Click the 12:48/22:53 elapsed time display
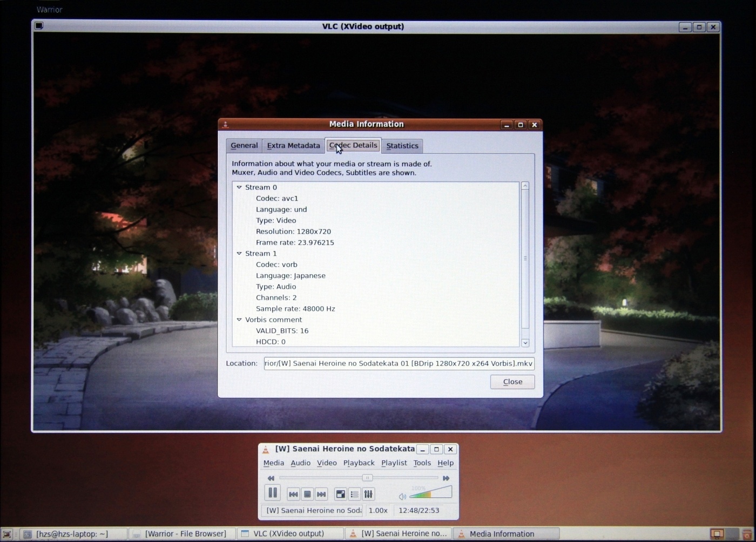 pyautogui.click(x=419, y=510)
